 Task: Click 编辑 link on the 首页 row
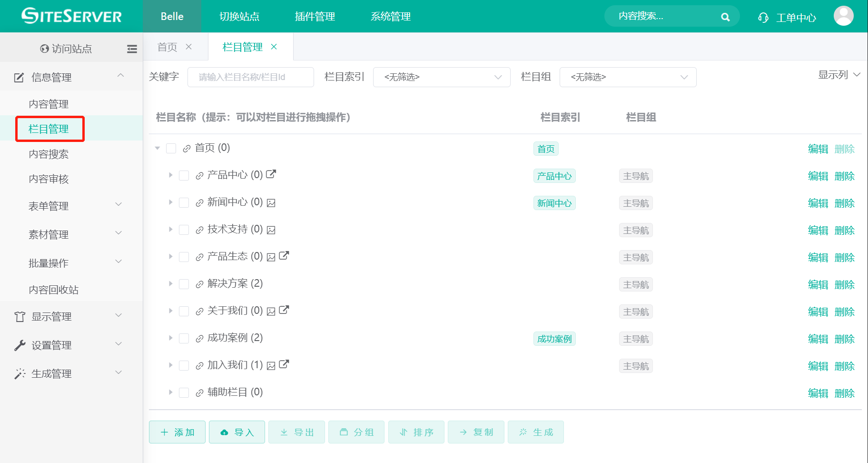point(818,149)
